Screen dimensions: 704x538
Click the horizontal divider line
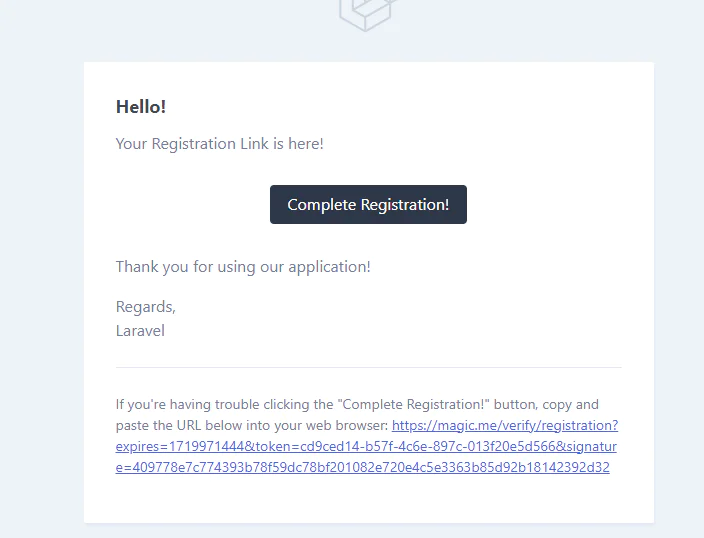369,367
